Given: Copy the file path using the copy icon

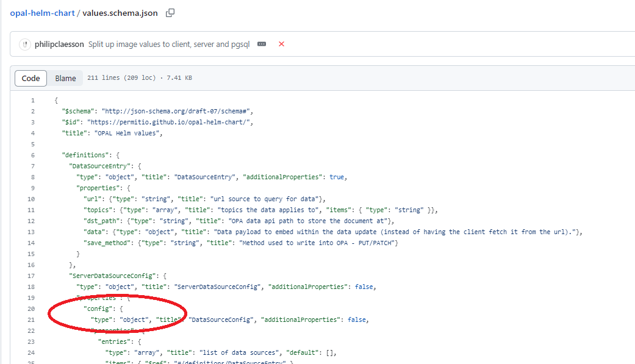Looking at the screenshot, I should 170,12.
